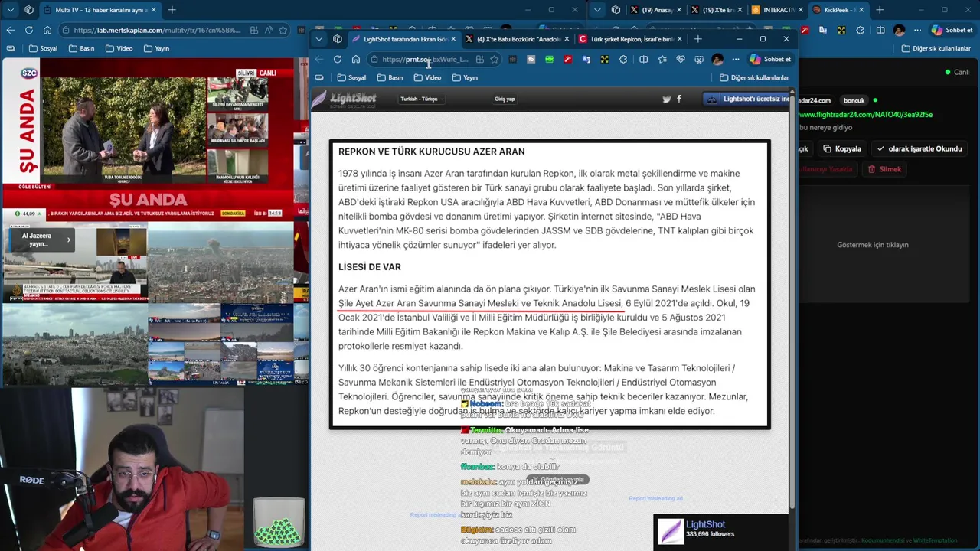Favorite the Multi TV page with star icon
The image size is (980, 551).
tap(283, 30)
